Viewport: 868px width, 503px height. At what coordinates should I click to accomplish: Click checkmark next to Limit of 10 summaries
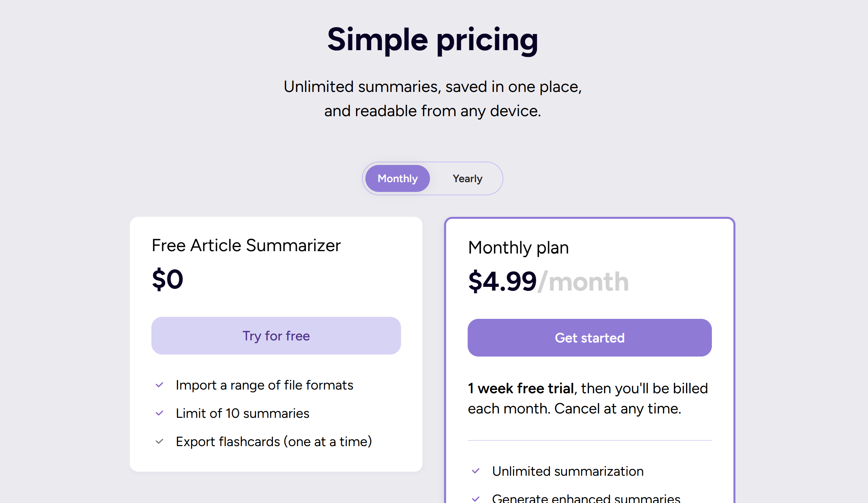click(x=159, y=413)
